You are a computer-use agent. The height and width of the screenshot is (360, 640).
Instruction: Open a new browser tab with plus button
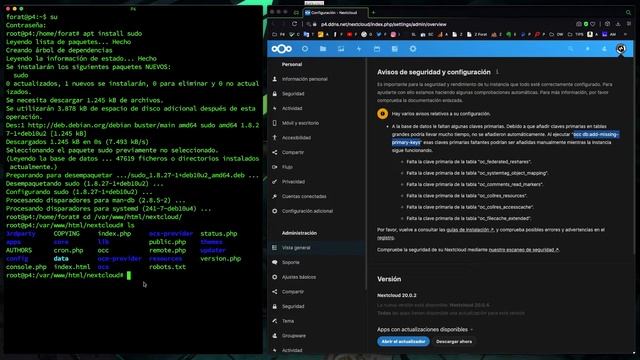coord(373,13)
